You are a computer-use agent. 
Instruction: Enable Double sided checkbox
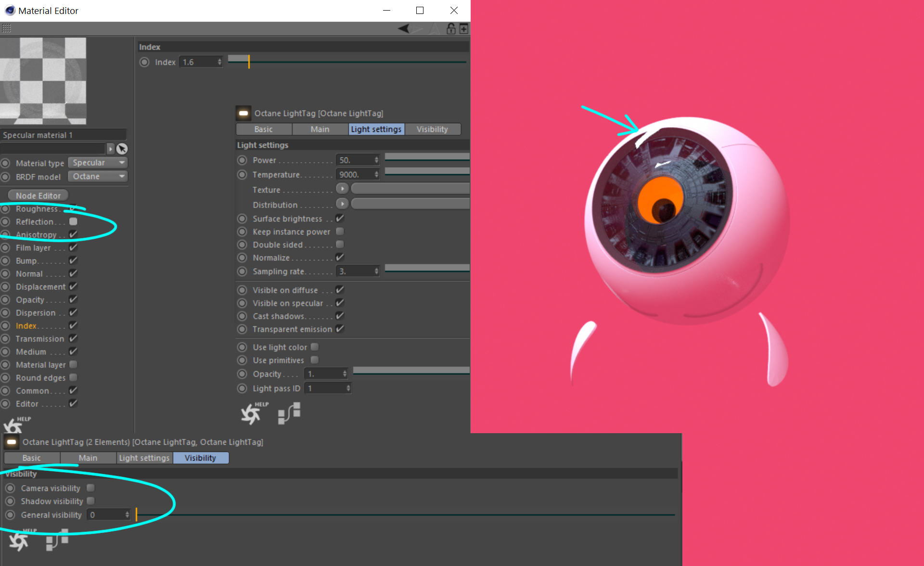click(340, 244)
